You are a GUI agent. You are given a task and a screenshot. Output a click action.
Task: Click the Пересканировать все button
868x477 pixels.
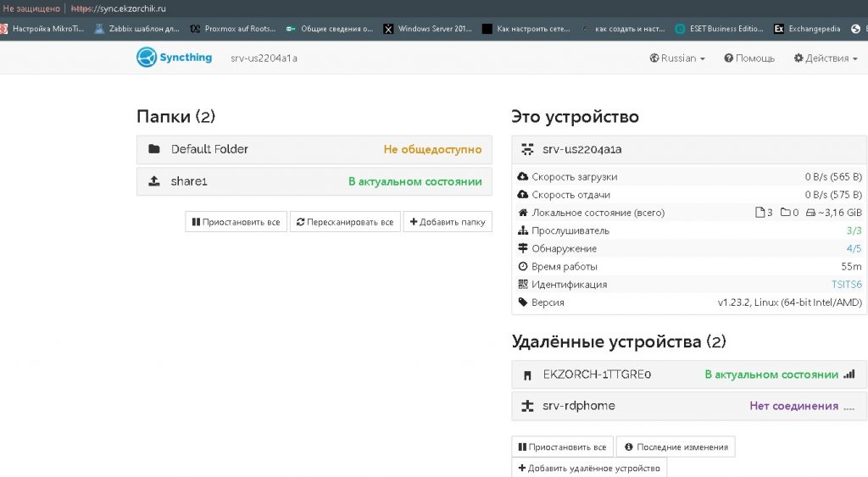344,222
